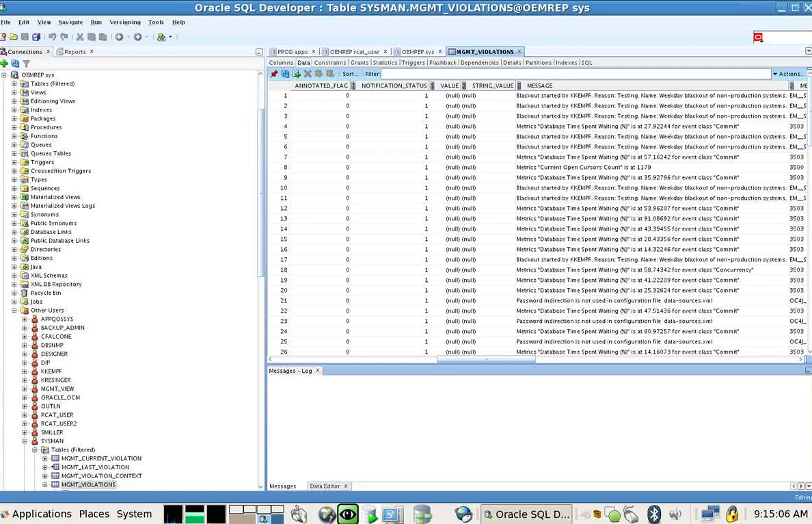Switch to the Reports panel tab
The image size is (812, 524).
pyautogui.click(x=75, y=52)
